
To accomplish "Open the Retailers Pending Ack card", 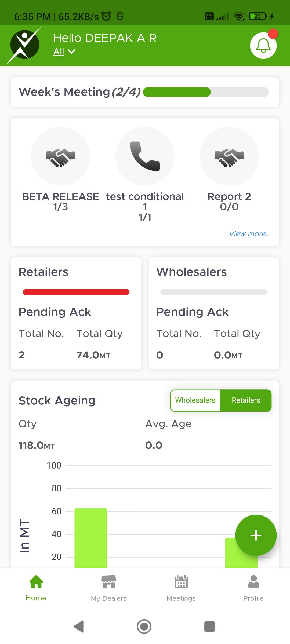I will point(76,313).
